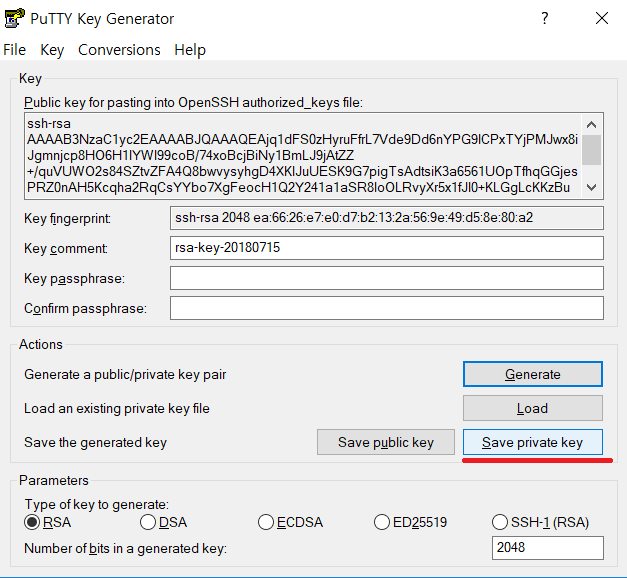Image resolution: width=627 pixels, height=578 pixels.
Task: Click the 'Confirm passphrase:' label
Action: [x=86, y=308]
